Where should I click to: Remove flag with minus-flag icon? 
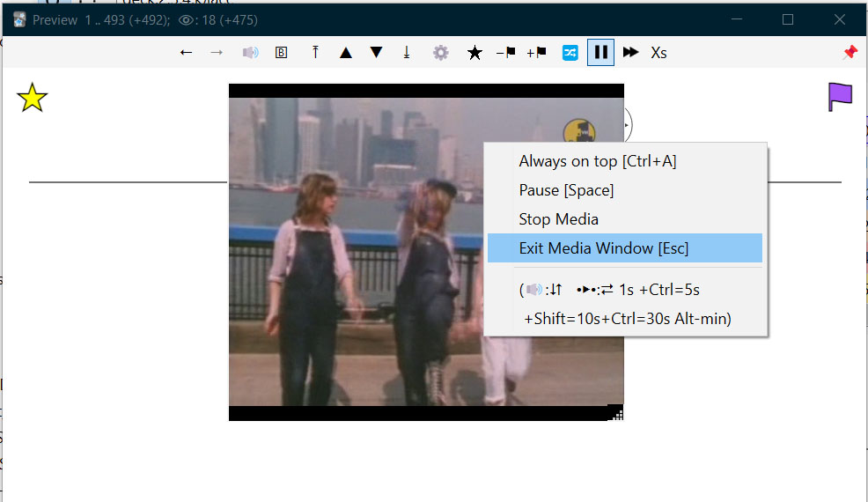(506, 53)
